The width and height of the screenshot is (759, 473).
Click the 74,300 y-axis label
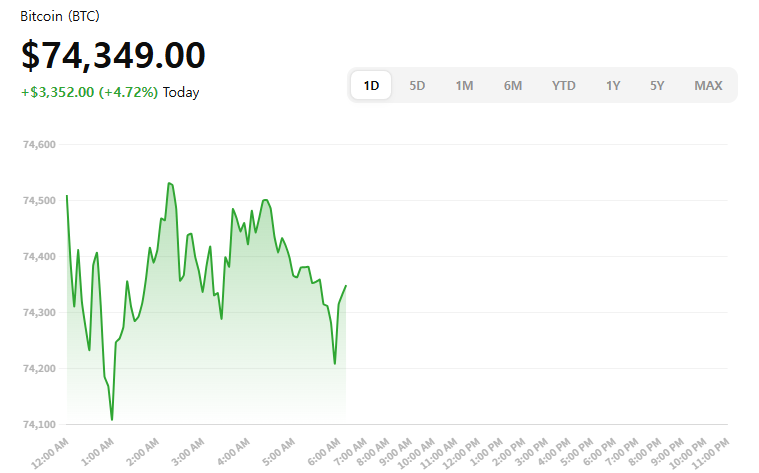[38, 313]
